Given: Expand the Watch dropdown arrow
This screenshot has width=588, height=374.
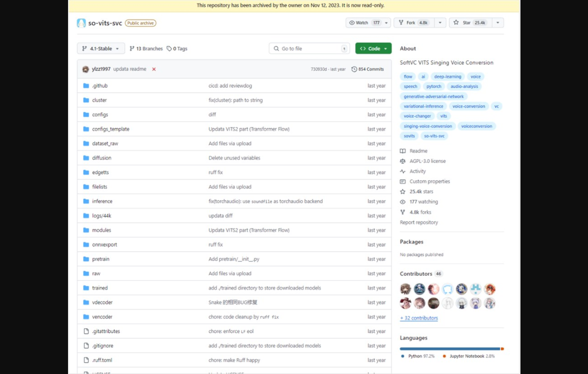Looking at the screenshot, I should 386,22.
